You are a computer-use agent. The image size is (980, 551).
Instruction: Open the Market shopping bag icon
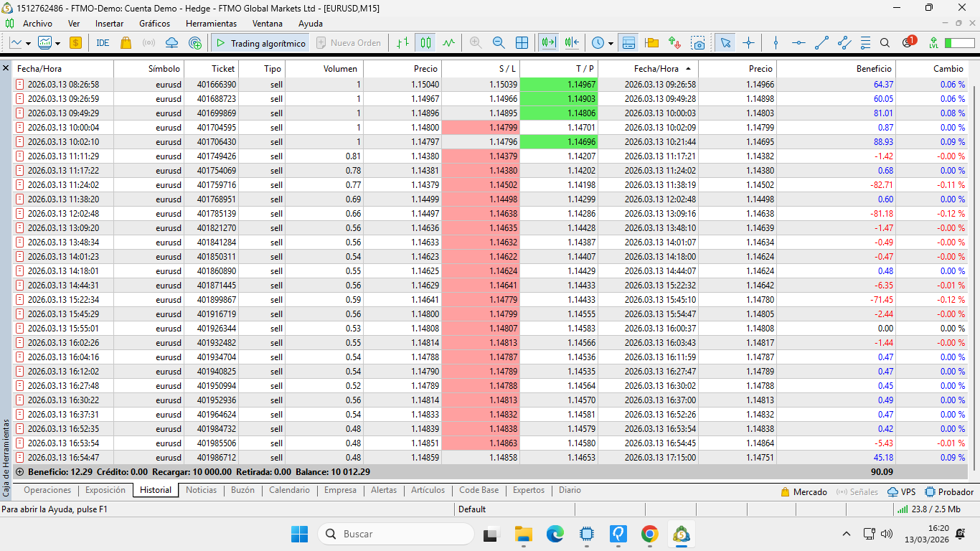tap(126, 43)
